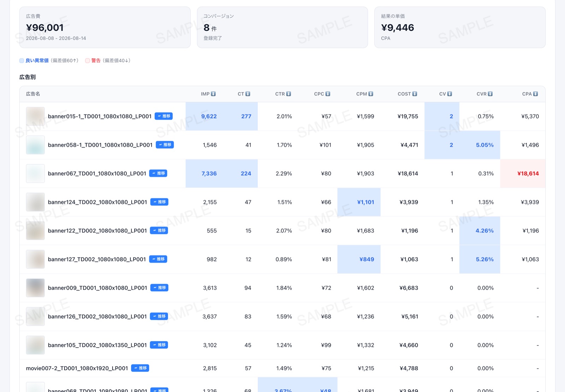The image size is (565, 392).
Task: Open banner127_TD002 ad thumbnail
Action: click(x=35, y=259)
